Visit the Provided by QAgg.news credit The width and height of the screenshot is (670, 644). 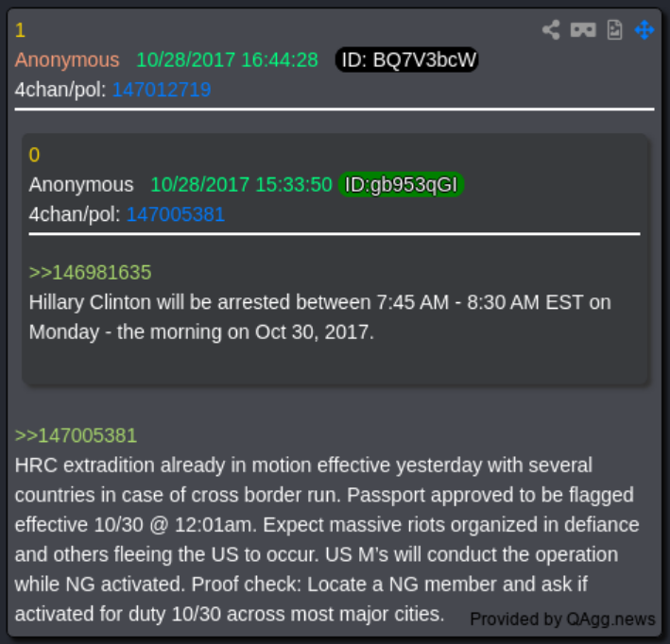point(562,619)
